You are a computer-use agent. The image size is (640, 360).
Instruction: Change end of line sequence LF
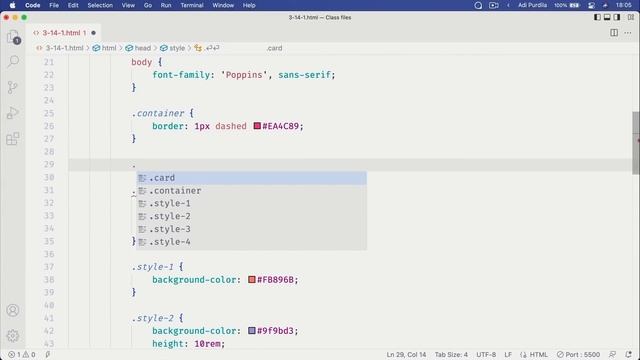tap(508, 354)
